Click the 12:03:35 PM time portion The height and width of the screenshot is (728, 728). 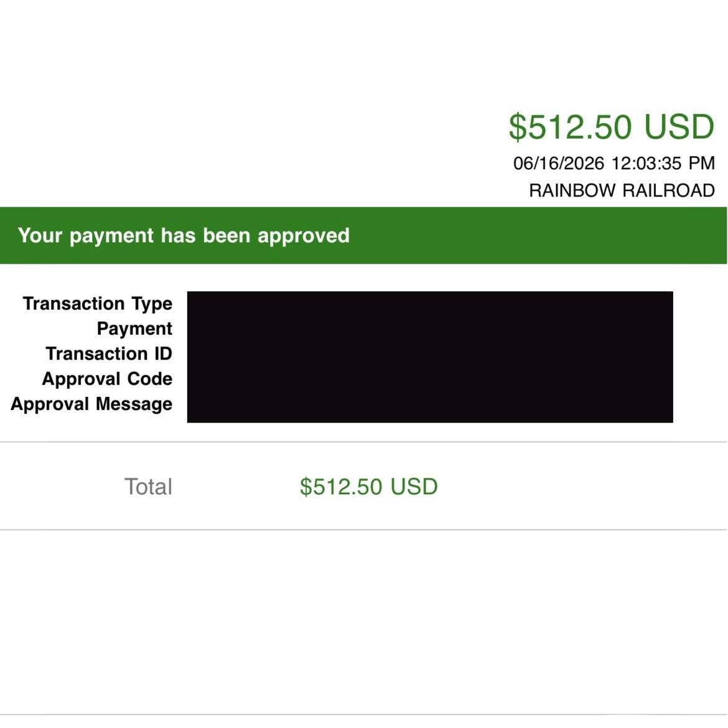coord(663,164)
